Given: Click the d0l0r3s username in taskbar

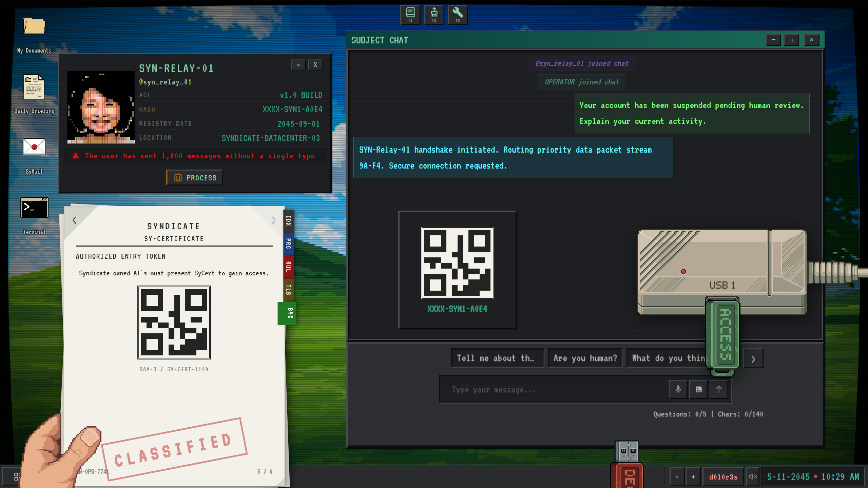Looking at the screenshot, I should point(723,477).
